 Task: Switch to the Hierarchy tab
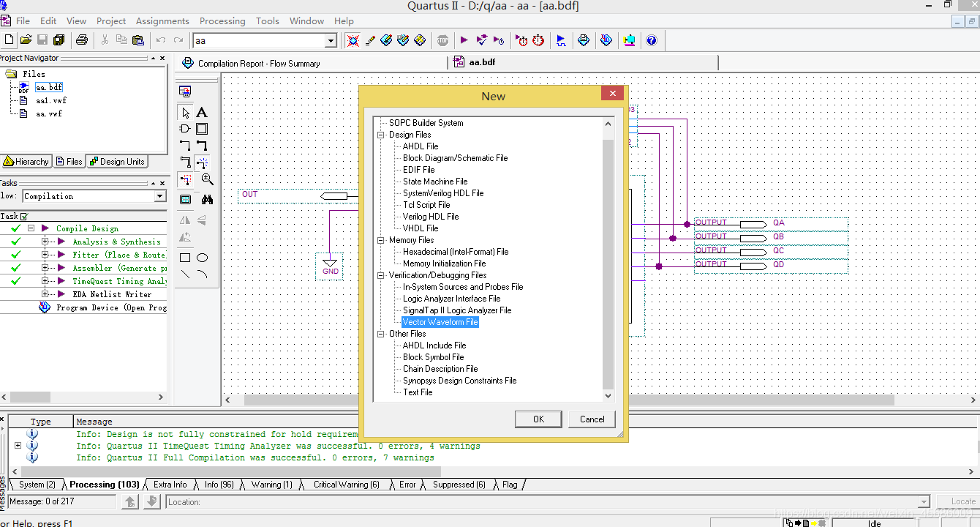pyautogui.click(x=26, y=162)
